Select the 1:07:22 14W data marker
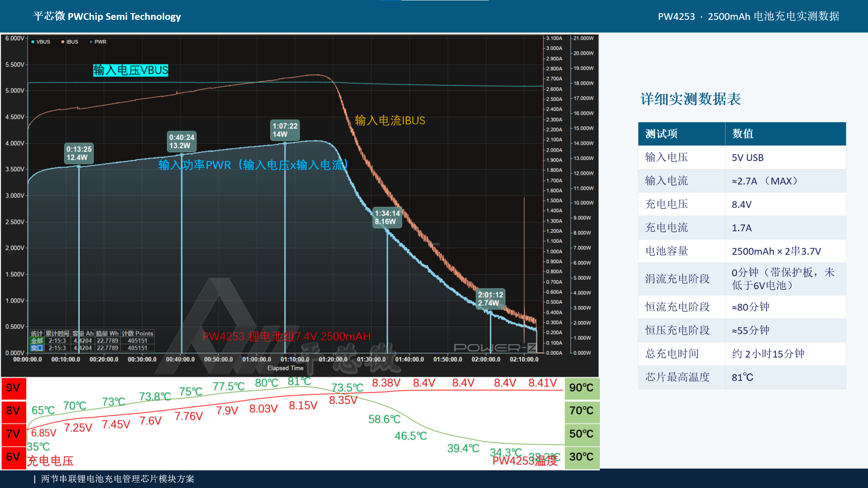The image size is (868, 488). point(285,130)
